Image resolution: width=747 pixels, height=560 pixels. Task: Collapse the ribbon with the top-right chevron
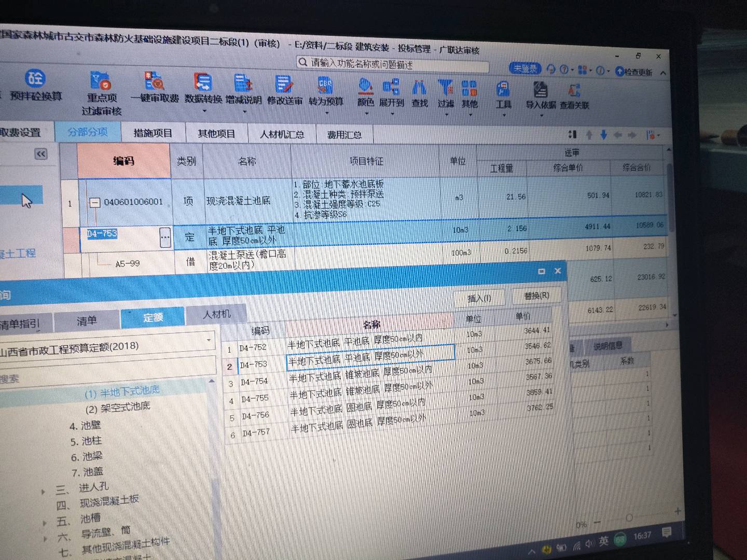(663, 73)
